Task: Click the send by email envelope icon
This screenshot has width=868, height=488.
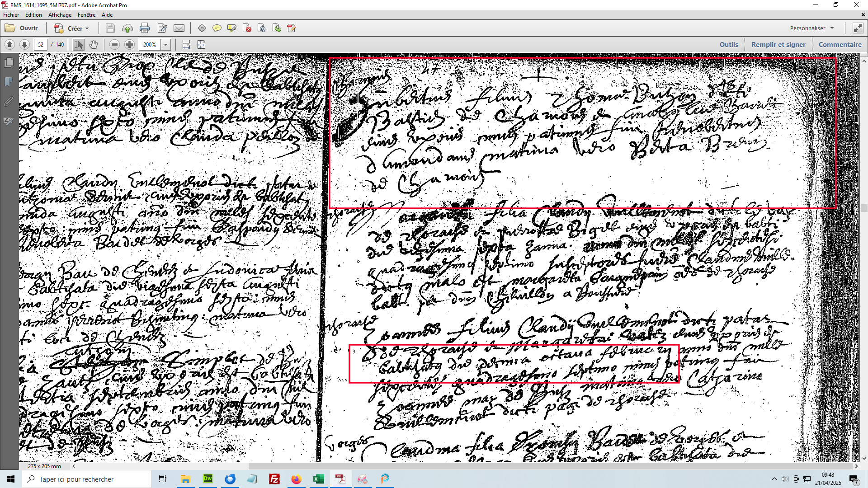Action: coord(179,28)
